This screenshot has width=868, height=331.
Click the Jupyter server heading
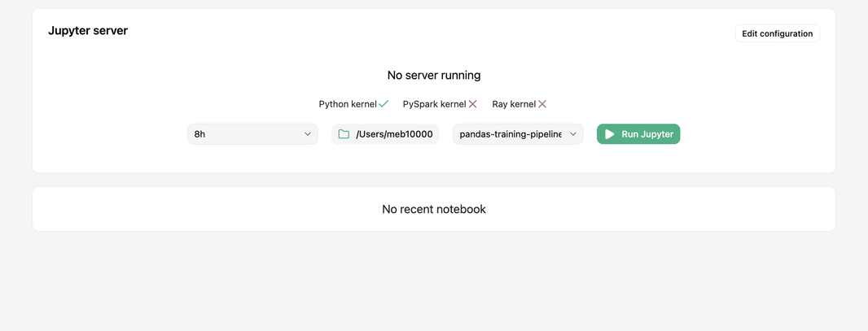88,30
